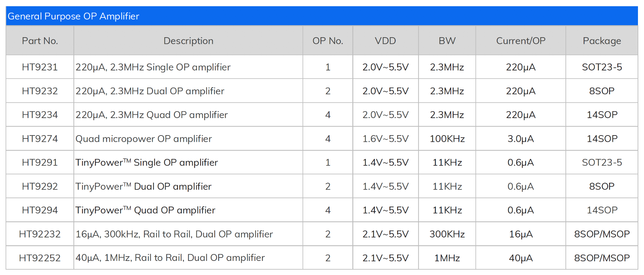Select the HT9234 part number cell
Image resolution: width=644 pixels, height=275 pixels.
coord(40,115)
